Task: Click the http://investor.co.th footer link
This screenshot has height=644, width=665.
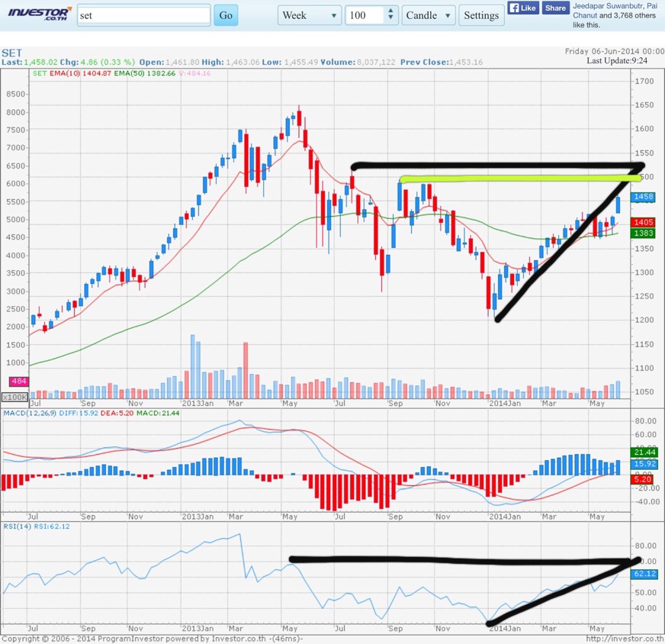Action: [x=625, y=639]
